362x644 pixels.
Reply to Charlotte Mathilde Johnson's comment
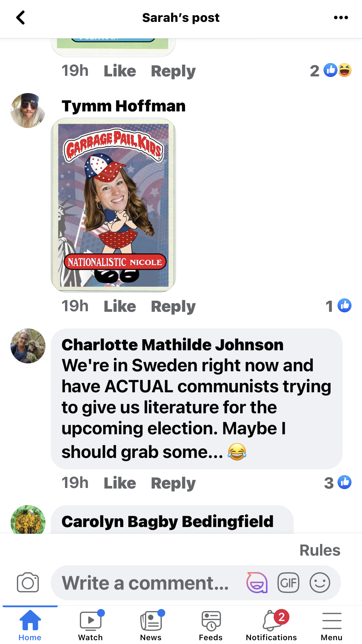(173, 483)
